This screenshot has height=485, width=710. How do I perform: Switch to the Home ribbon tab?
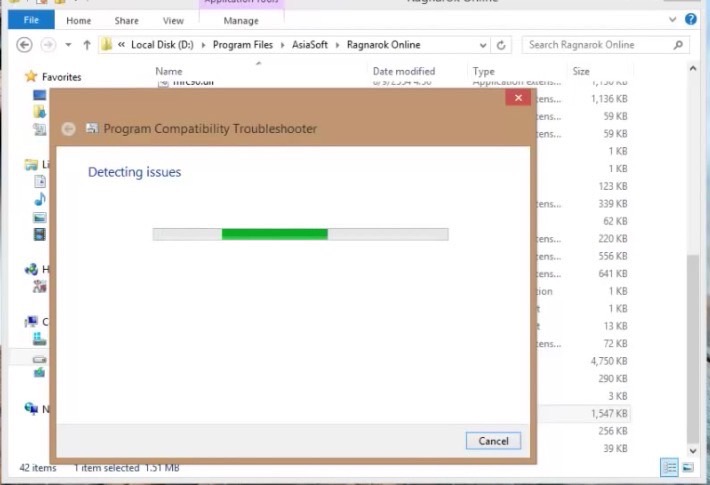[x=78, y=20]
